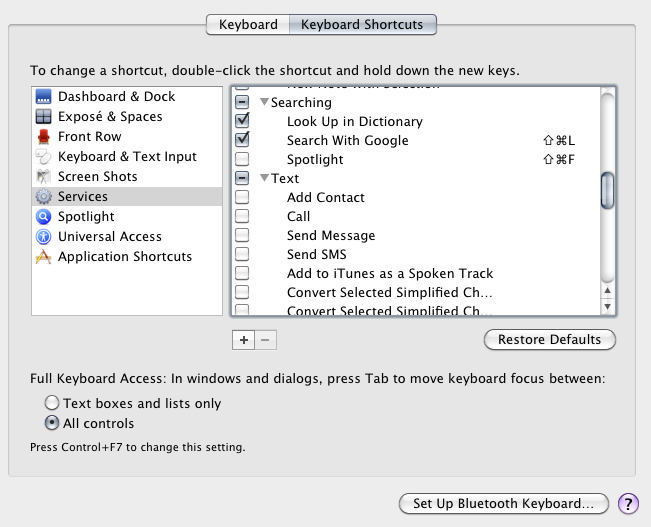This screenshot has height=527, width=651.
Task: Click the Dashboard & Dock icon
Action: click(43, 97)
